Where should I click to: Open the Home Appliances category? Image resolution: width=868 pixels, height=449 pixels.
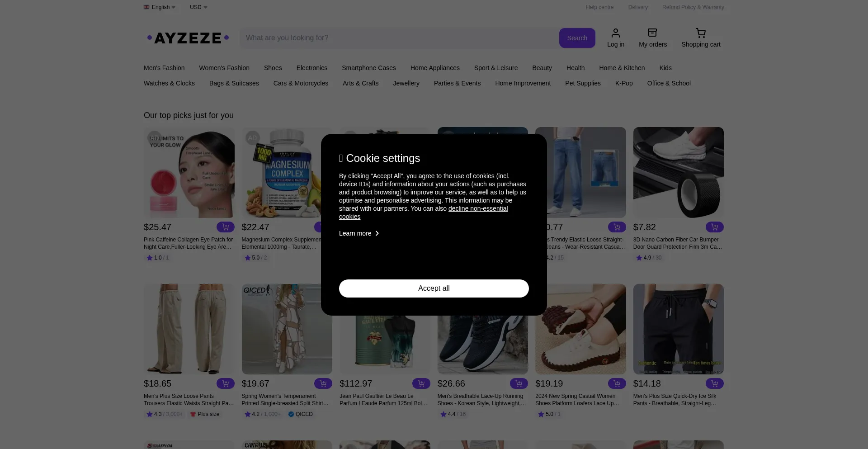click(x=435, y=68)
